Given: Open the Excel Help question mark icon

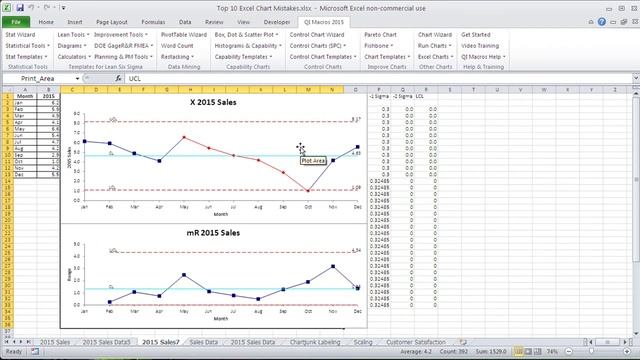Looking at the screenshot, I should [602, 22].
